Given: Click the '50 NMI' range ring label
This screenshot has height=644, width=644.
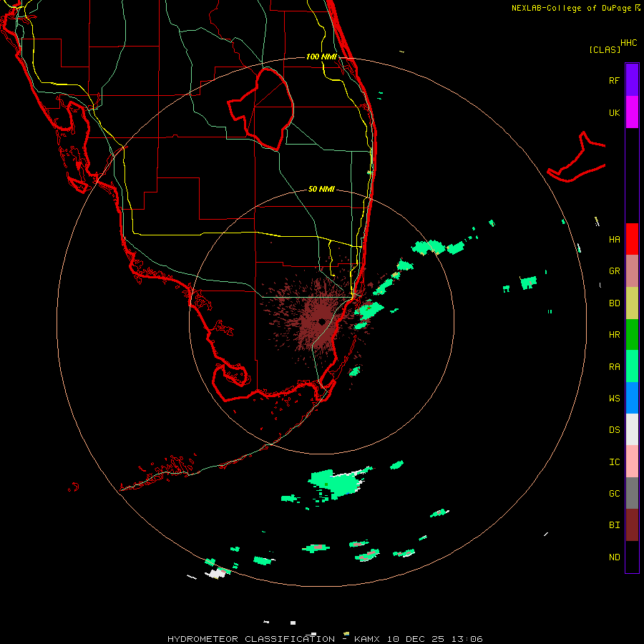Looking at the screenshot, I should point(321,189).
